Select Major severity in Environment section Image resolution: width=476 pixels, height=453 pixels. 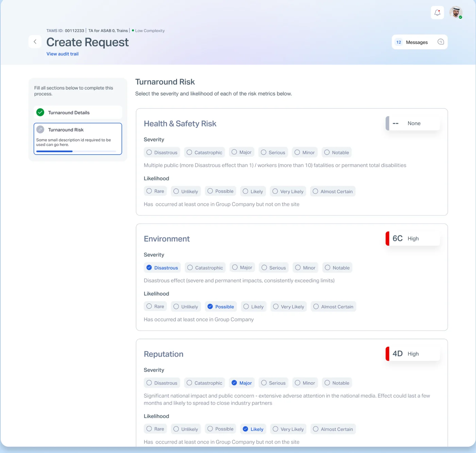coord(242,268)
